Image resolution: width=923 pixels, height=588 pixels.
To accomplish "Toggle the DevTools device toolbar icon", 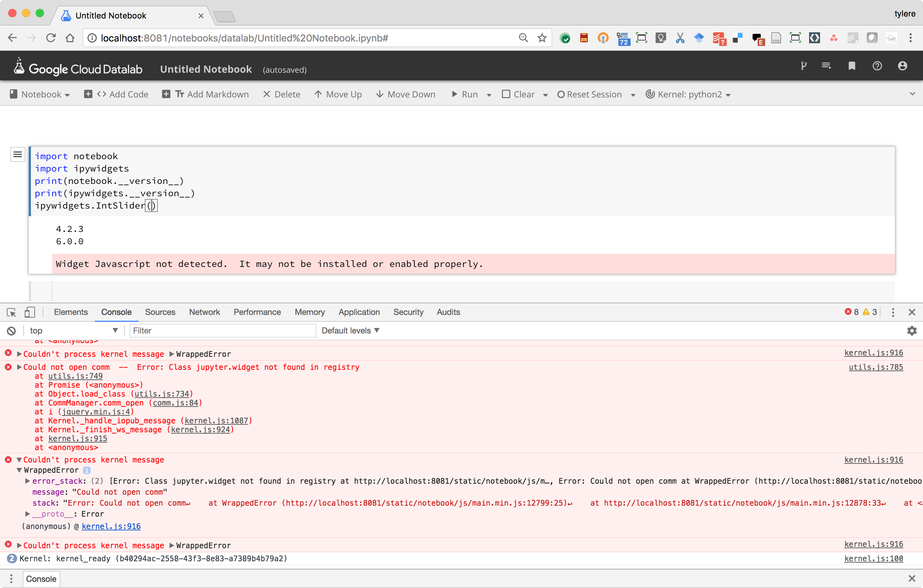I will (30, 313).
